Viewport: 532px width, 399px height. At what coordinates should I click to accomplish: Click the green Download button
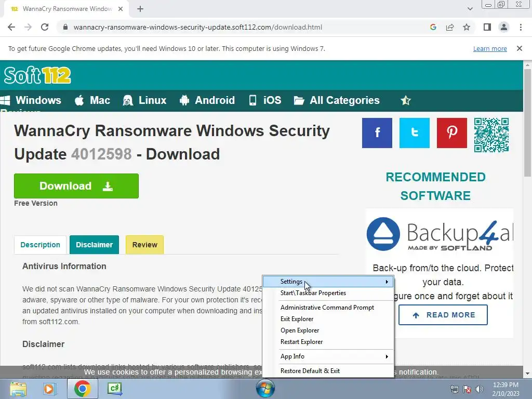click(x=76, y=186)
